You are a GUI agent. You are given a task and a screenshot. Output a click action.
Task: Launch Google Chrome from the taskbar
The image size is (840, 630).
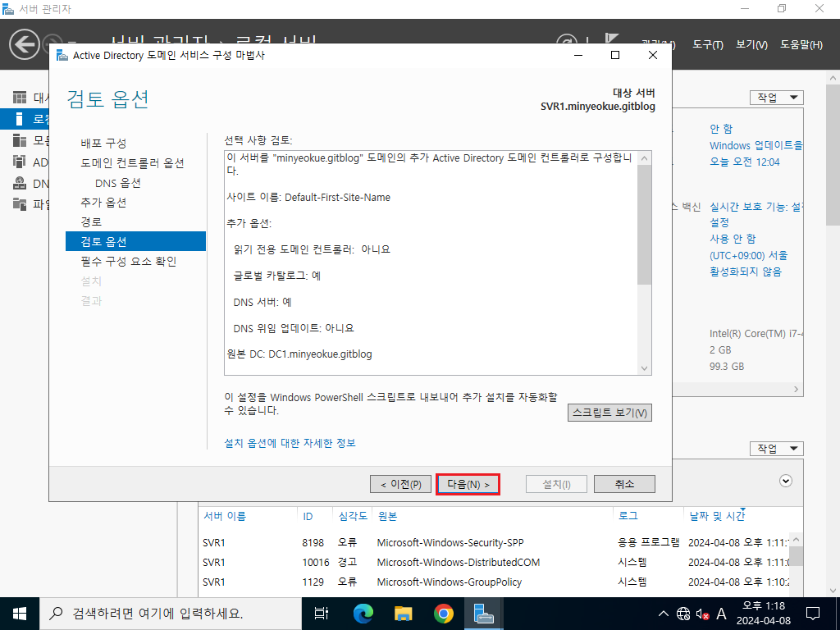[443, 614]
